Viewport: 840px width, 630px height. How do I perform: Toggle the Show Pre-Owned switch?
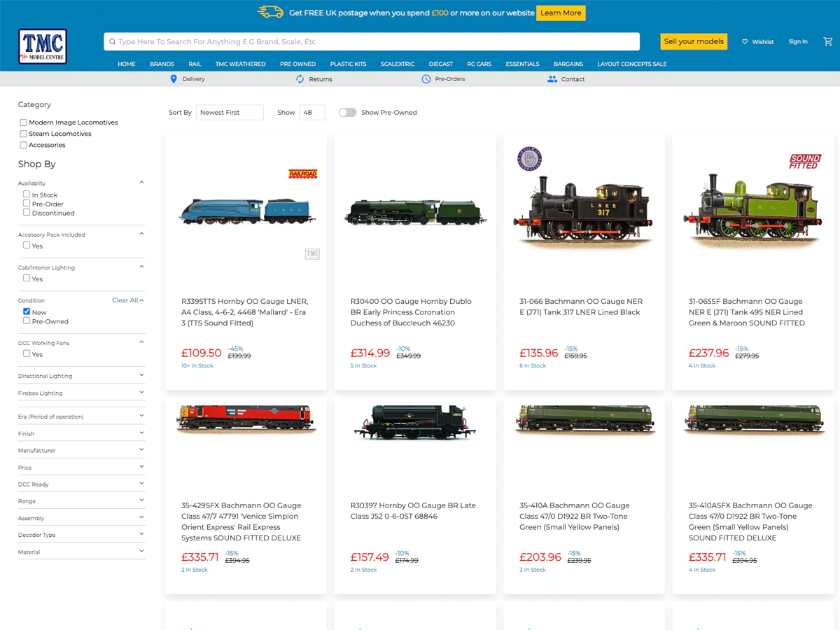[x=348, y=112]
